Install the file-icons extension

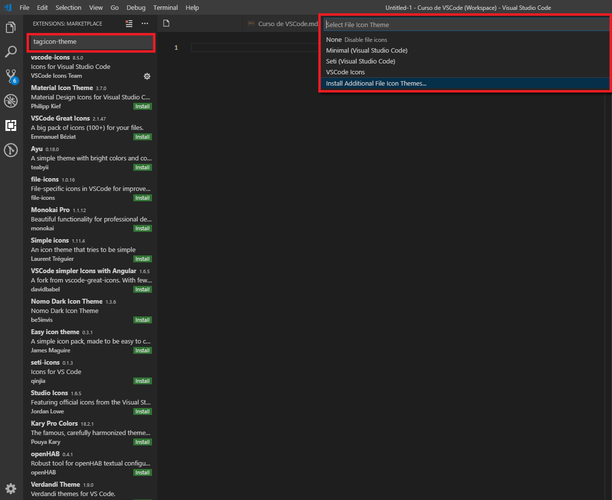coord(142,198)
